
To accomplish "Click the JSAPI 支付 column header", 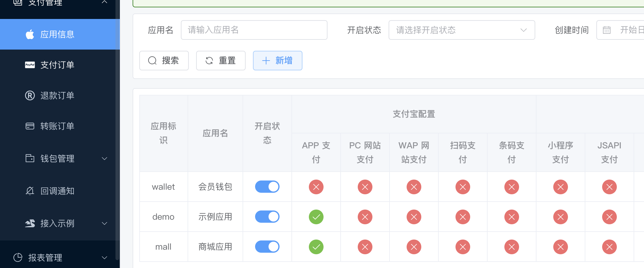I will pyautogui.click(x=609, y=152).
